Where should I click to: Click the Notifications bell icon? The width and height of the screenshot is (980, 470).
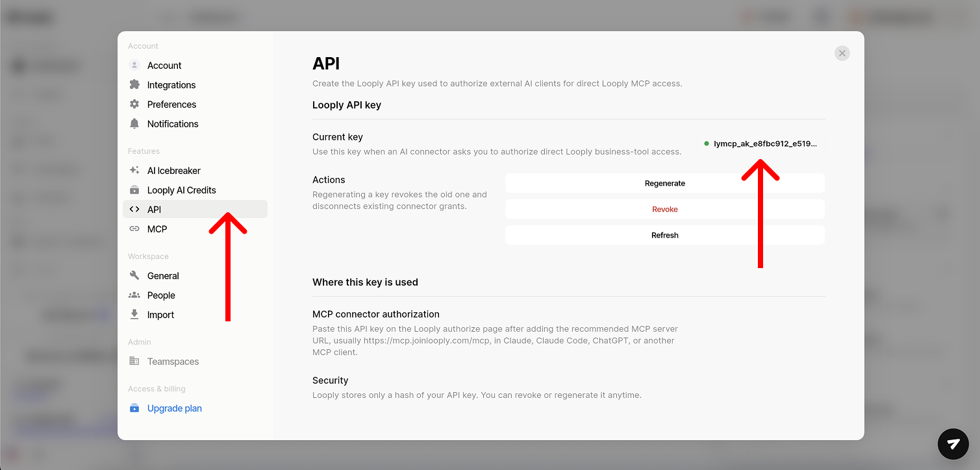134,123
